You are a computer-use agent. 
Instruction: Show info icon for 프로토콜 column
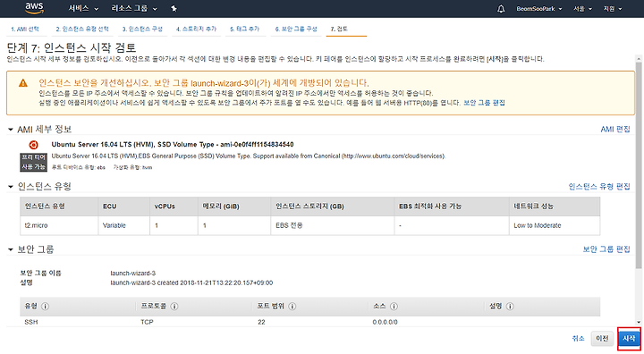174,307
